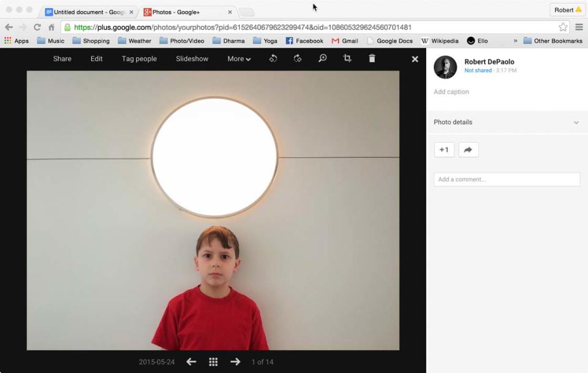Image resolution: width=588 pixels, height=373 pixels.
Task: Open the Not shared link
Action: pyautogui.click(x=478, y=70)
